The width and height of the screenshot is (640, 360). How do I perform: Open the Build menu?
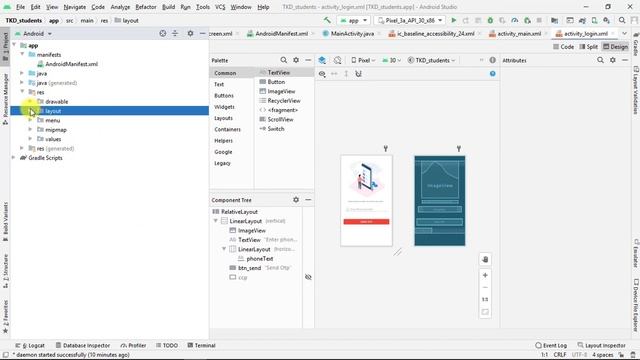pyautogui.click(x=168, y=7)
